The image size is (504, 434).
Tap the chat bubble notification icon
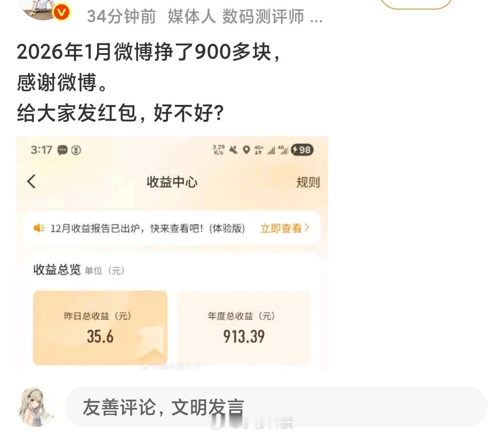[62, 150]
